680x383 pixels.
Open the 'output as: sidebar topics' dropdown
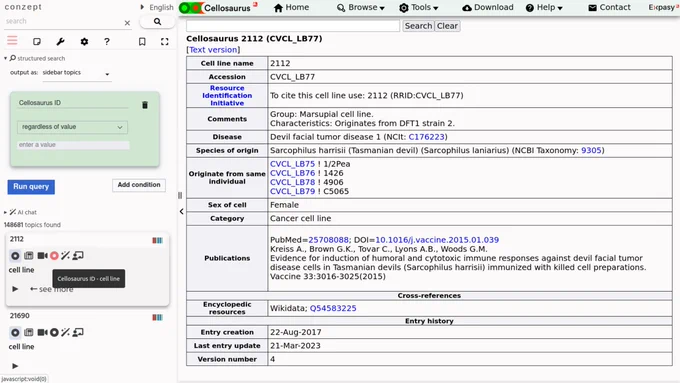point(76,73)
